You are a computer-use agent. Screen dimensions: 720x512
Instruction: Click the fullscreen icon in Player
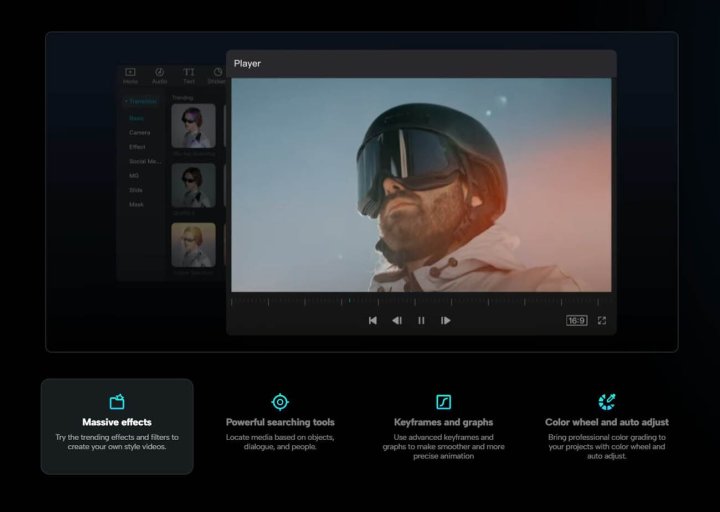602,321
